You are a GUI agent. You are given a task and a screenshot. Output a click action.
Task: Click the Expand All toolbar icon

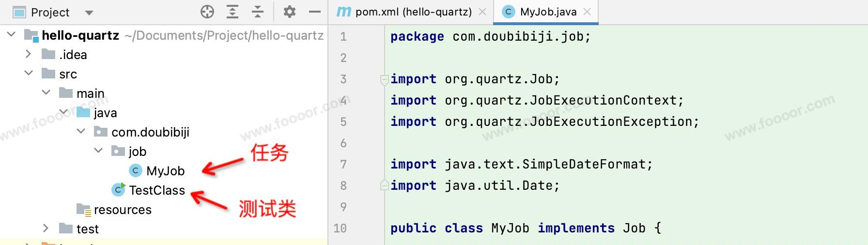tap(232, 12)
